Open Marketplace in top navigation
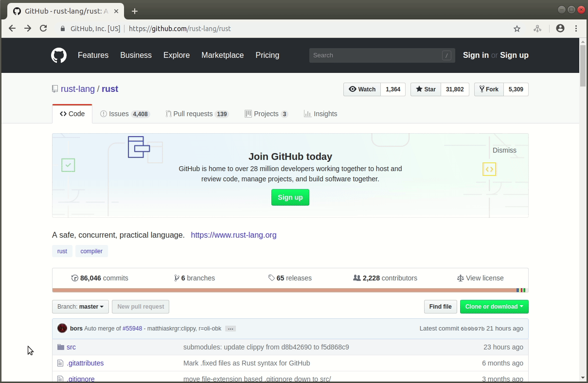The height and width of the screenshot is (383, 588). pyautogui.click(x=223, y=55)
